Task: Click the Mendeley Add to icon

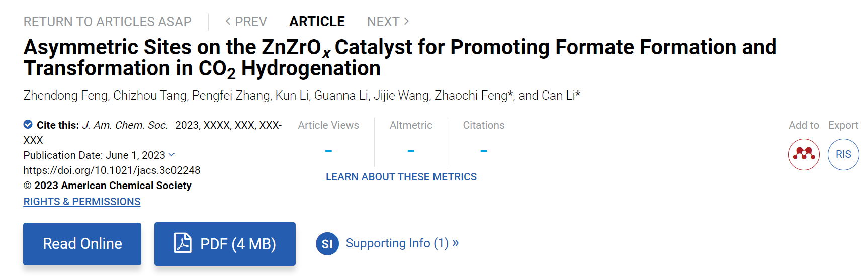Action: 804,154
